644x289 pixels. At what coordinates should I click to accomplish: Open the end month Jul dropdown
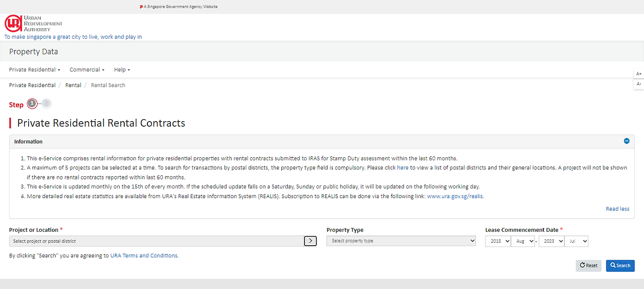tap(576, 241)
